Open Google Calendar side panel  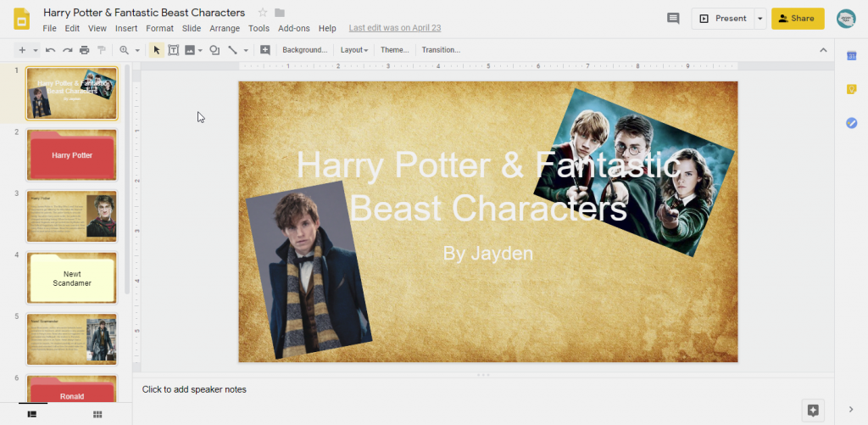click(x=851, y=55)
